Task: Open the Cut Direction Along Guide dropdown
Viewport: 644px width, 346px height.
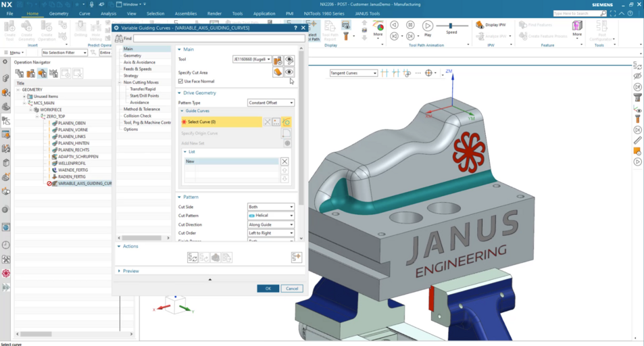Action: (271, 224)
